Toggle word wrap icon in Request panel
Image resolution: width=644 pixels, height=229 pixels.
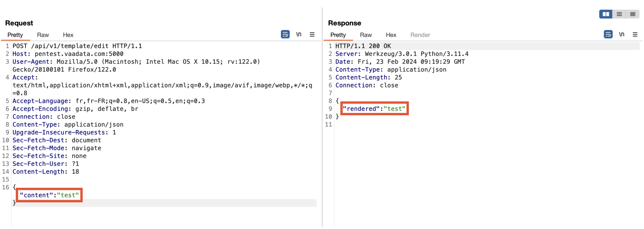pyautogui.click(x=285, y=34)
